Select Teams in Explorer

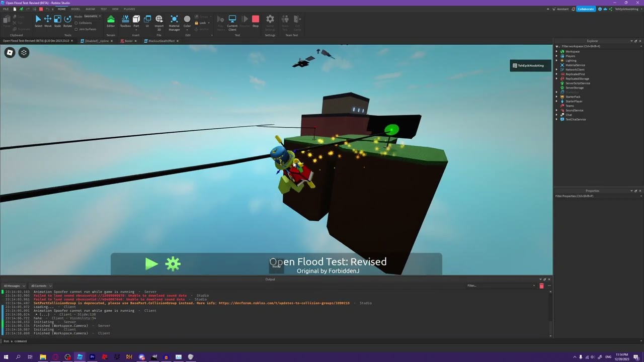tap(569, 106)
